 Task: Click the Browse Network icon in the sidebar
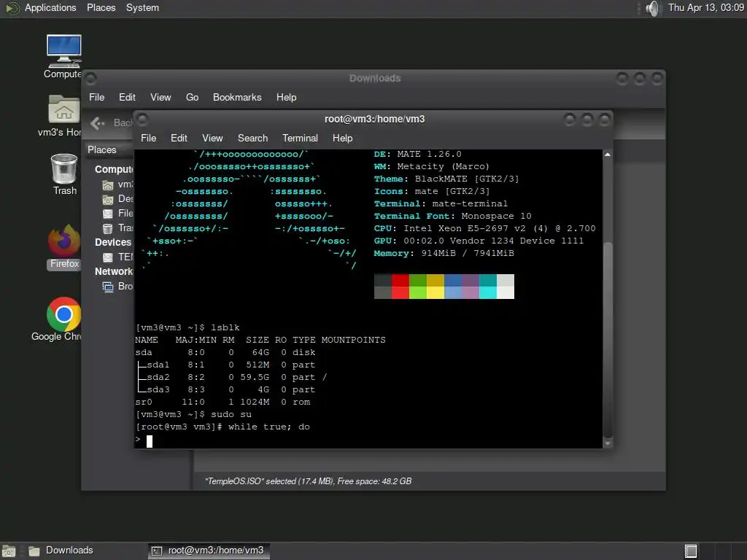(x=108, y=286)
